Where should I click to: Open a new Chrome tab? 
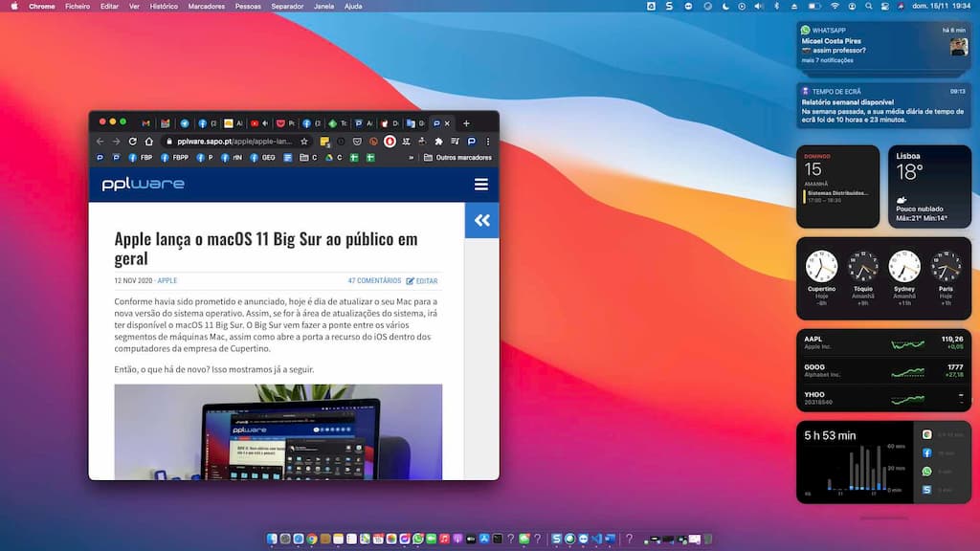[466, 123]
